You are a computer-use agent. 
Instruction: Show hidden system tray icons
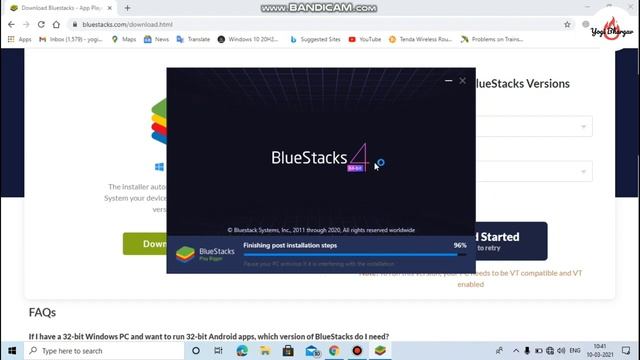516,351
